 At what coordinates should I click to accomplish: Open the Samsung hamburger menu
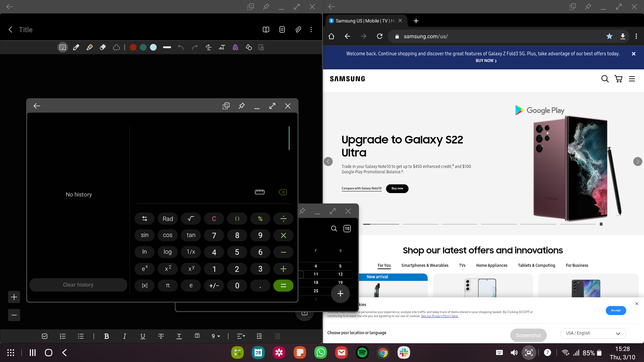[x=632, y=79]
